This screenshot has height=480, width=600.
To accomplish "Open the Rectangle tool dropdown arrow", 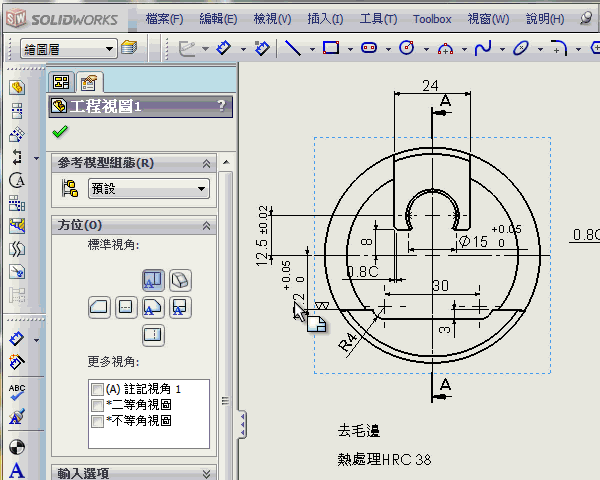I will coord(350,49).
